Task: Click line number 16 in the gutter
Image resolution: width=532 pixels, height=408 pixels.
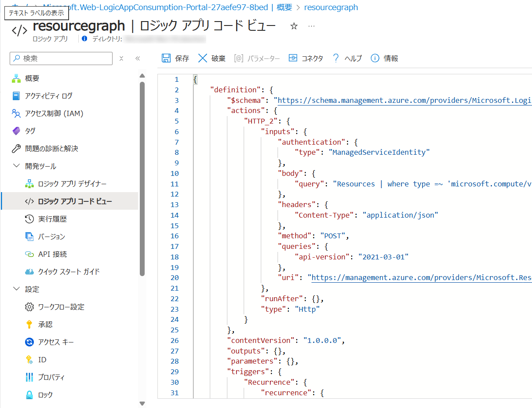Action: (x=175, y=236)
